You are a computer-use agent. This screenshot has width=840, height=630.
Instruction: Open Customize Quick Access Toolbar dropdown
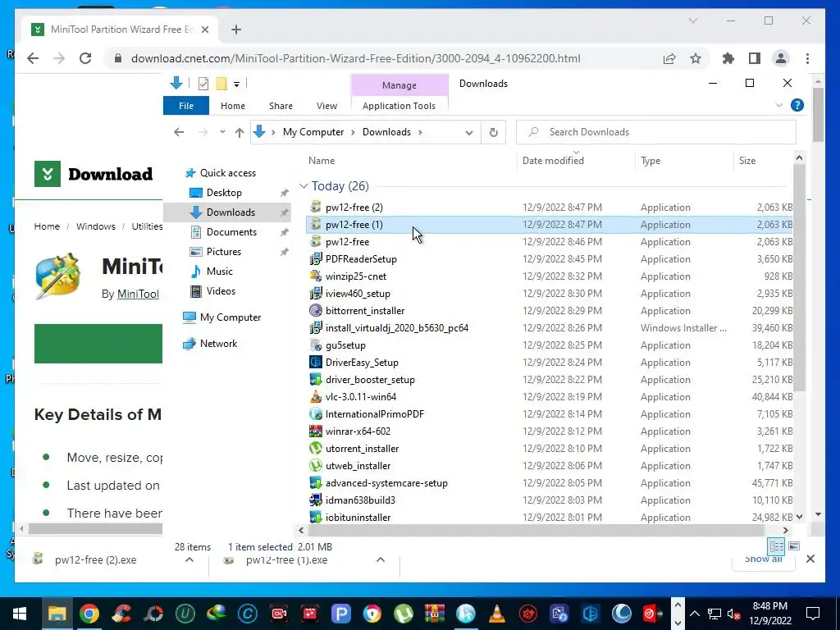pyautogui.click(x=236, y=84)
